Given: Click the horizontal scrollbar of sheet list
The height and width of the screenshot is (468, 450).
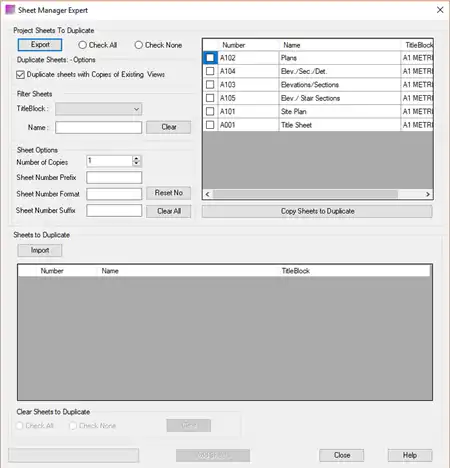Looking at the screenshot, I should tap(305, 194).
